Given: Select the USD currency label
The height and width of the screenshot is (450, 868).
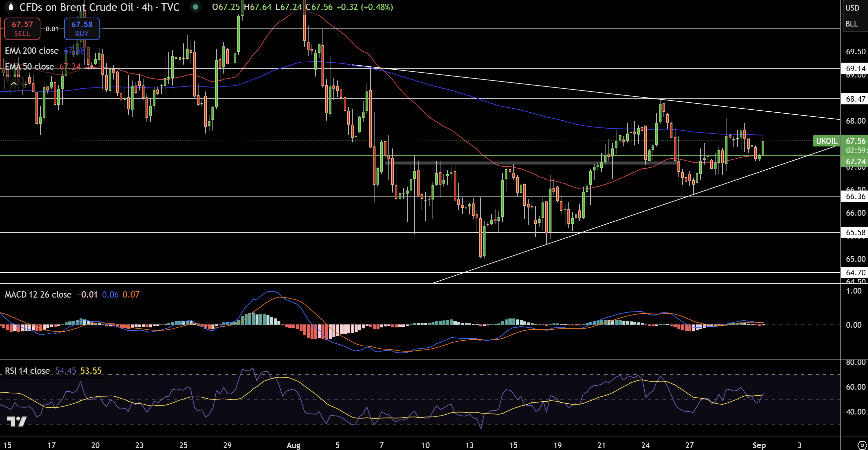Looking at the screenshot, I should 852,7.
